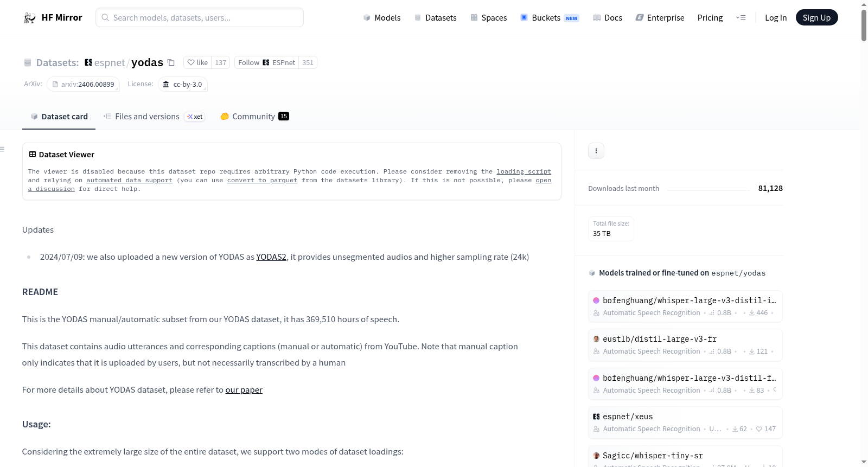Click the heart like button
This screenshot has width=868, height=467.
(197, 62)
